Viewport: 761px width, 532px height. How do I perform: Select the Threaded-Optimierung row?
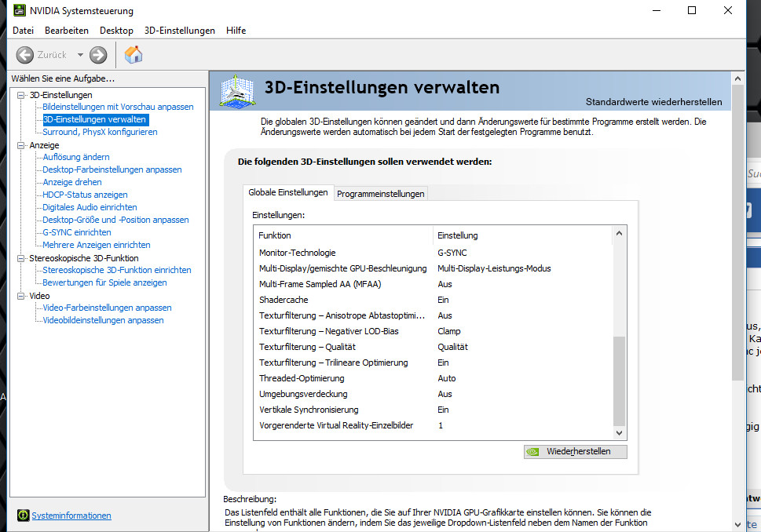(x=434, y=378)
